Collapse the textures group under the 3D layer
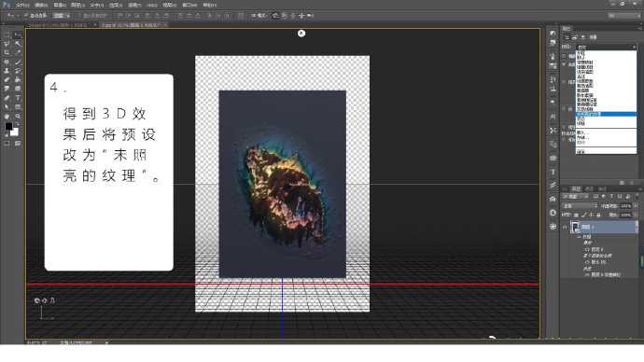This screenshot has width=644, height=362. [x=579, y=237]
